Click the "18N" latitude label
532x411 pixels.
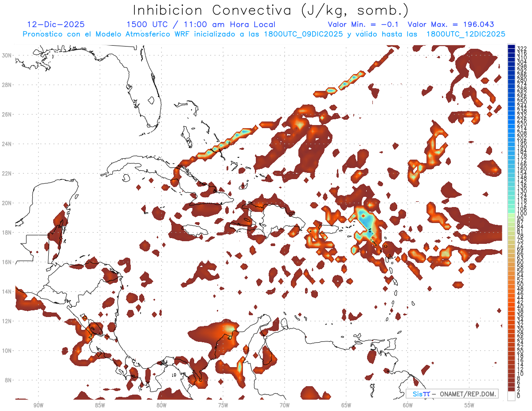(7, 232)
